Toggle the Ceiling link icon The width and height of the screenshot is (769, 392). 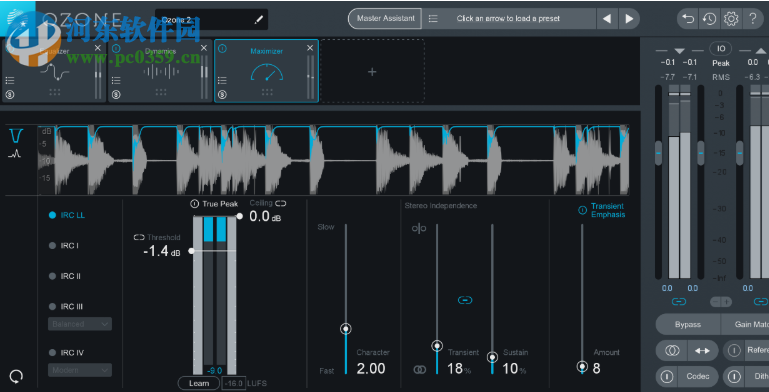click(281, 203)
